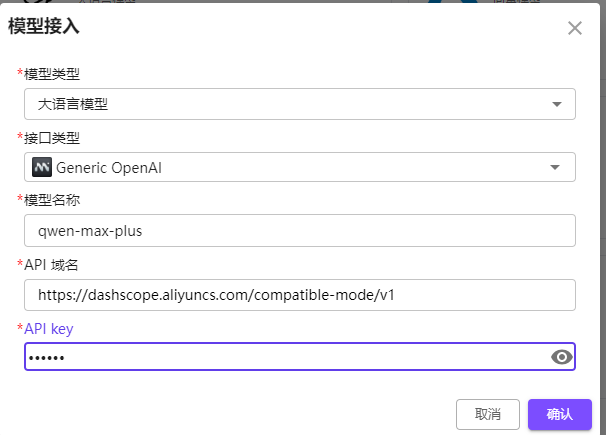Click the API 域名 field label
The width and height of the screenshot is (606, 435).
click(51, 265)
